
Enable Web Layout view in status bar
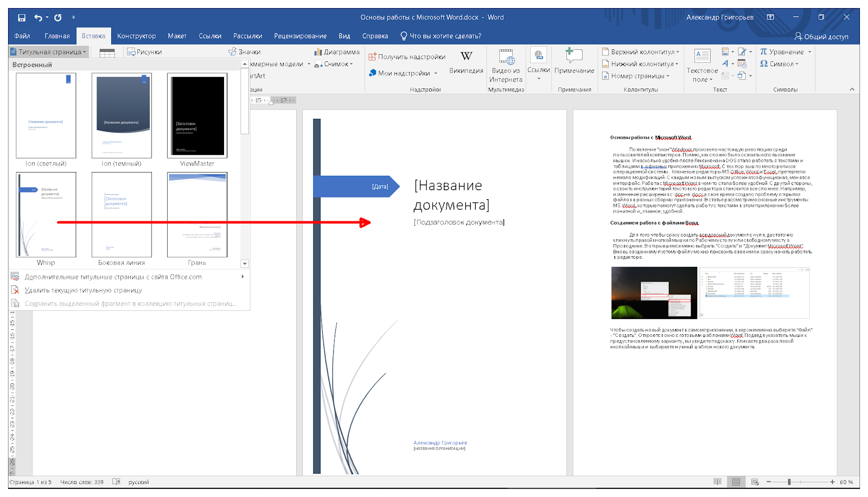pos(755,482)
